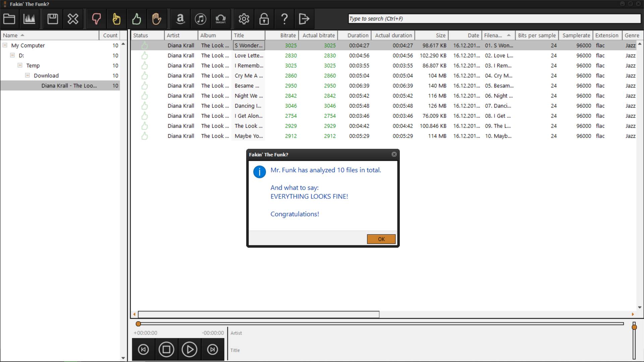Click the Type to search field
The image size is (644, 362).
click(494, 19)
